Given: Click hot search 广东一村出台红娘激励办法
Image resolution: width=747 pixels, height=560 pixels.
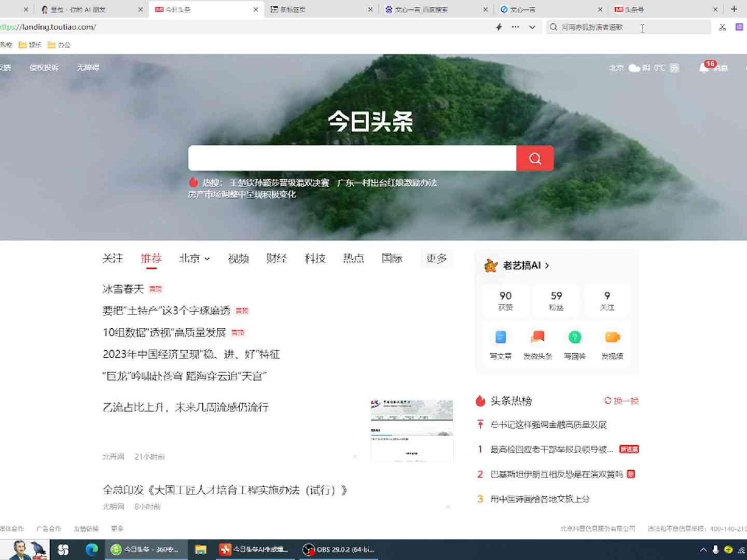Looking at the screenshot, I should tap(387, 183).
